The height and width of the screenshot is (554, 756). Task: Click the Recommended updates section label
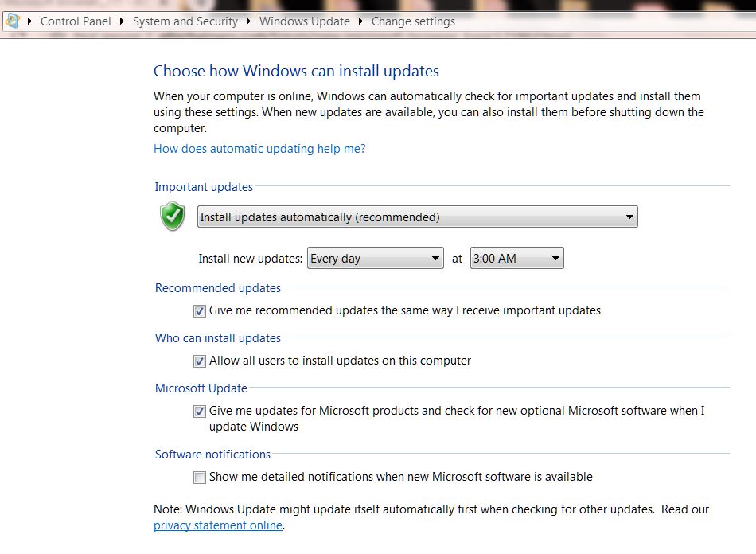(x=217, y=288)
